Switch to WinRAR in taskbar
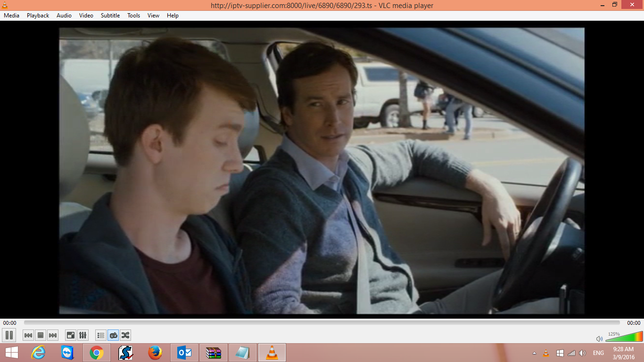644x362 pixels. click(x=213, y=353)
